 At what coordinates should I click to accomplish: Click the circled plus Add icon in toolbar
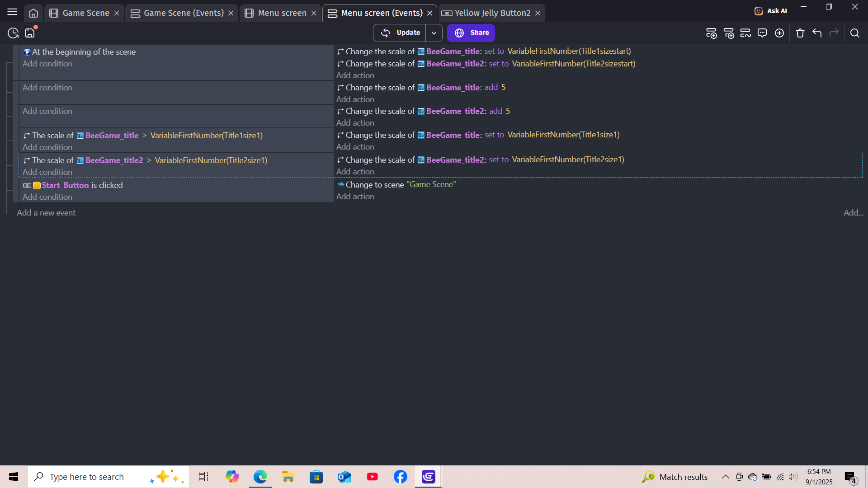tap(779, 33)
